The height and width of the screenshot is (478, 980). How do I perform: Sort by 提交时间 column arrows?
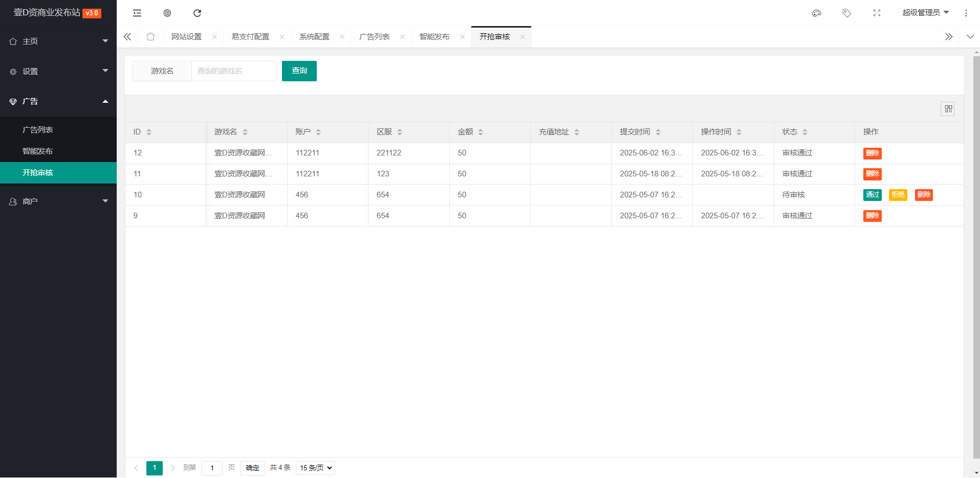[658, 132]
